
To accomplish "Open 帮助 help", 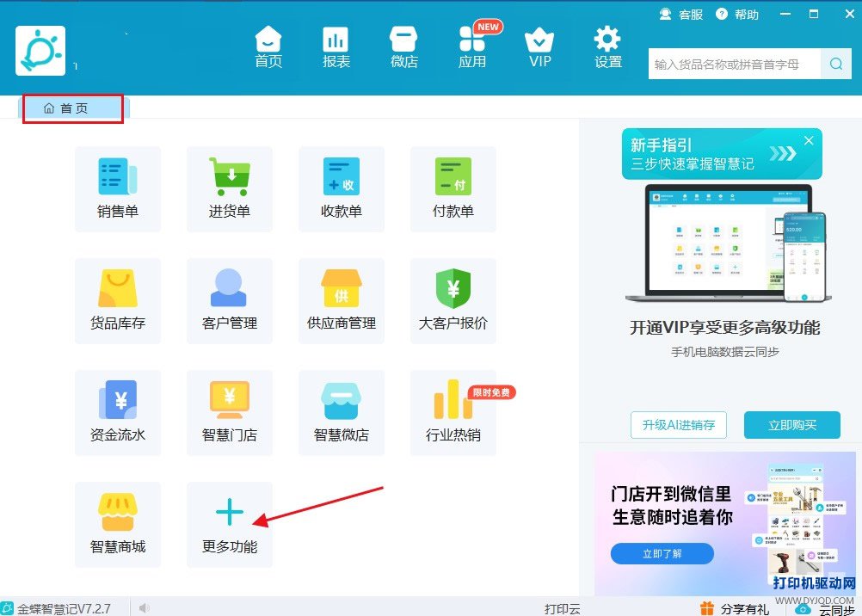I will click(x=737, y=15).
